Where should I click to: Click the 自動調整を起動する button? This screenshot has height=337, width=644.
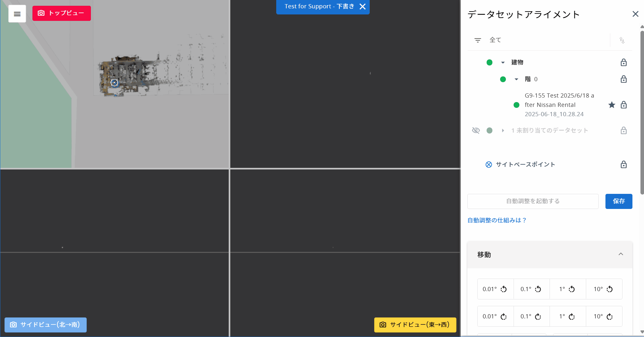(533, 201)
